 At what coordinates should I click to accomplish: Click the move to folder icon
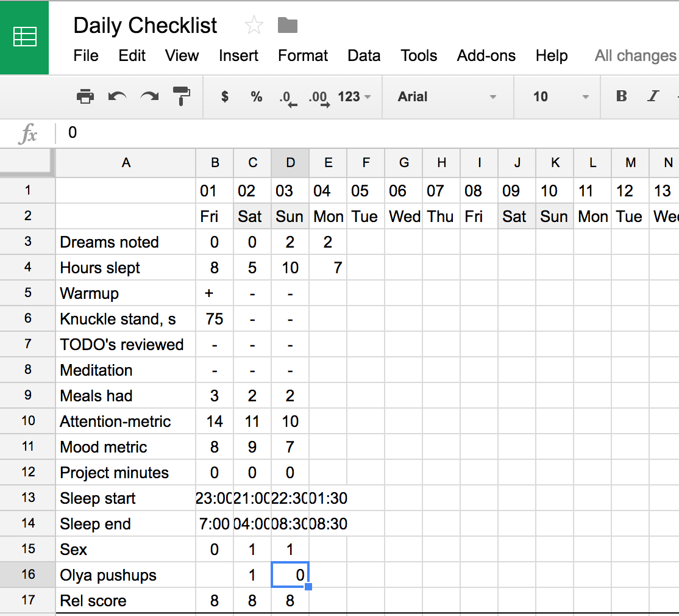point(287,25)
